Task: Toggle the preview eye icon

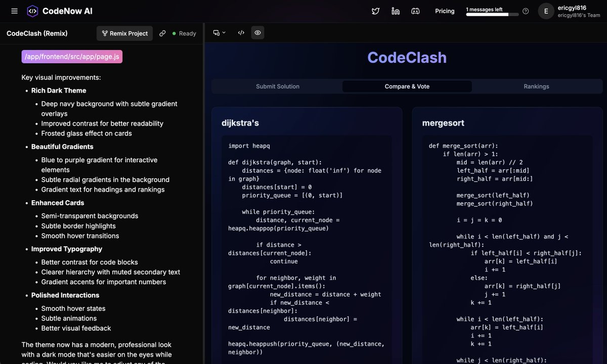Action: (257, 33)
